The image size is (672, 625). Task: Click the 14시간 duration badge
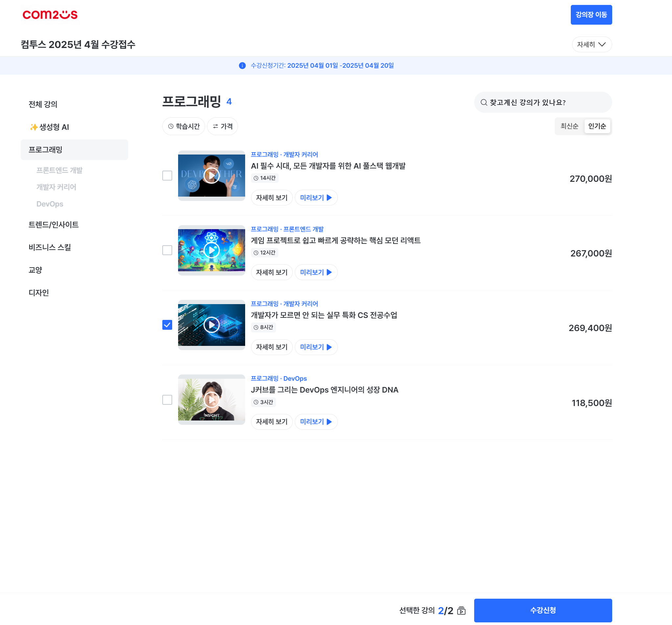[x=265, y=178]
